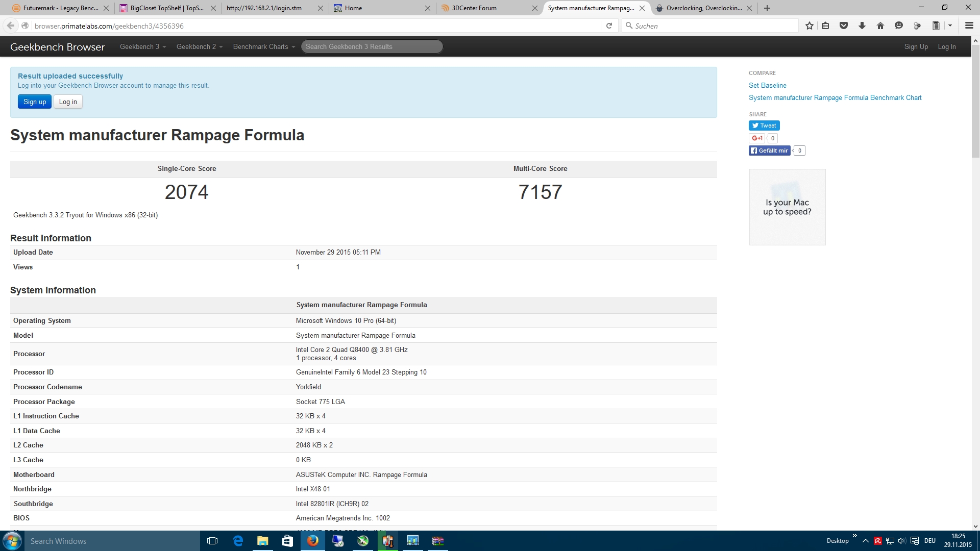980x551 pixels.
Task: Open the Hello chat smiley icon
Action: click(899, 26)
